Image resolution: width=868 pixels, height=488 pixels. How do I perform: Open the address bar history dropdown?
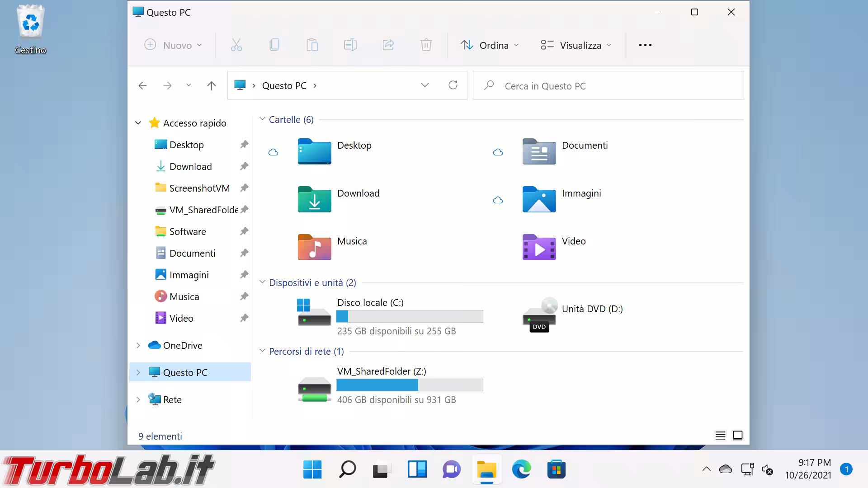tap(425, 85)
